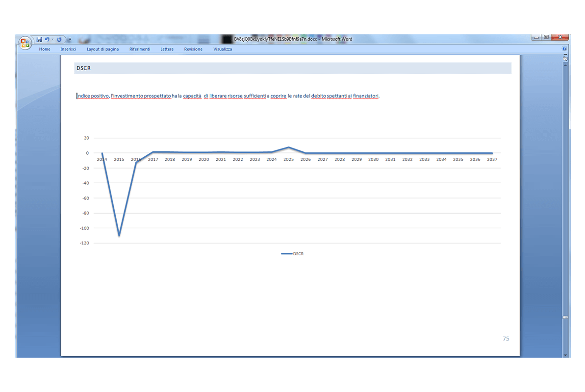Click the vertical scrollbar thumb
The width and height of the screenshot is (585, 392).
click(565, 318)
